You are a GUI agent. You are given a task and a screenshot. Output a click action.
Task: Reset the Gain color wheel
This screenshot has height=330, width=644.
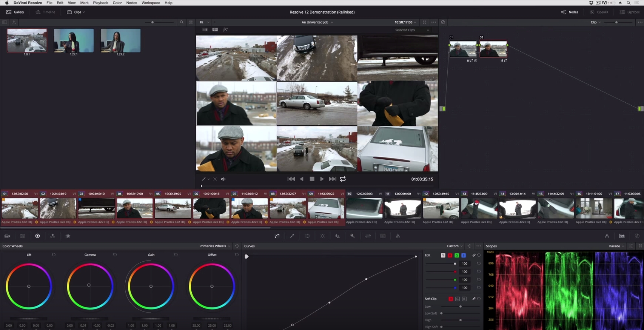[176, 255]
